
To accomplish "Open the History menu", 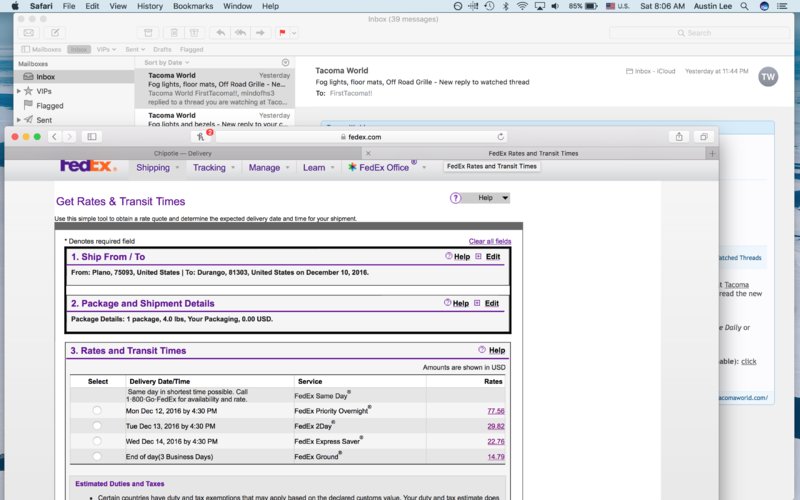I will pyautogui.click(x=149, y=6).
